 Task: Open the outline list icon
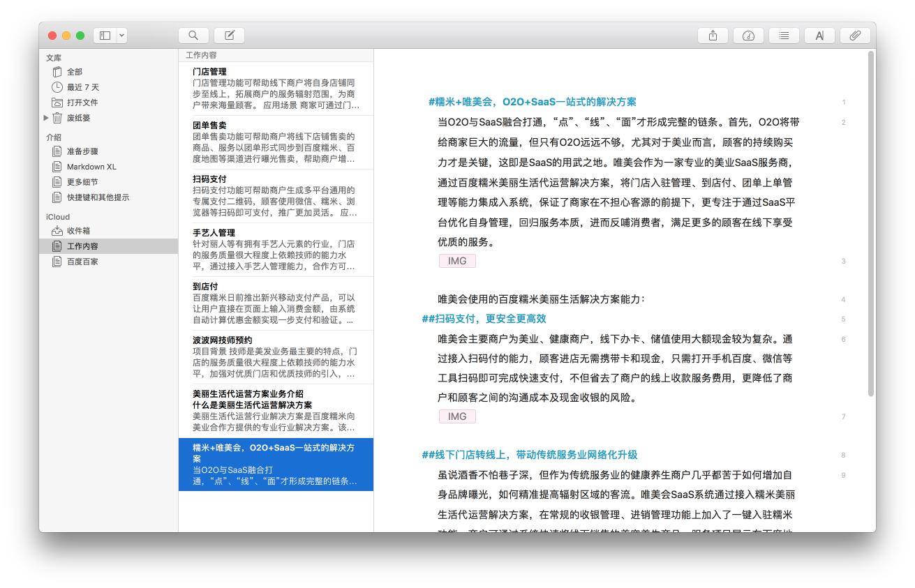point(784,35)
